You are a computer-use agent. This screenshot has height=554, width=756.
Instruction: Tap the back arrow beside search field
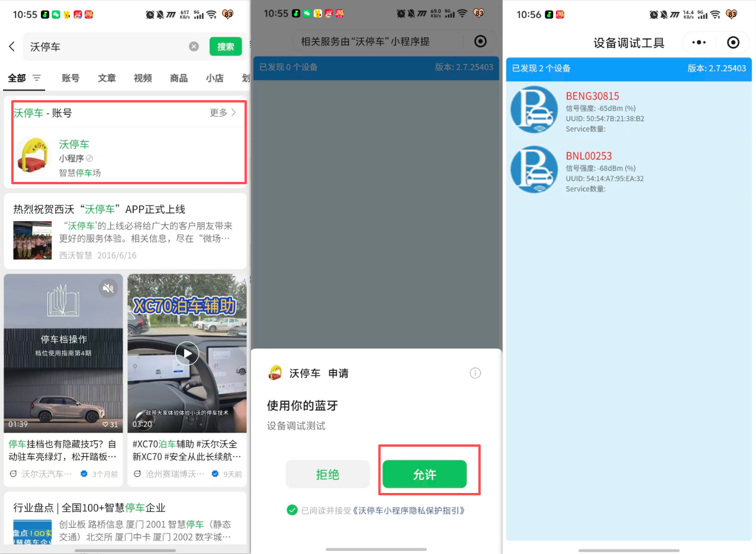(12, 46)
